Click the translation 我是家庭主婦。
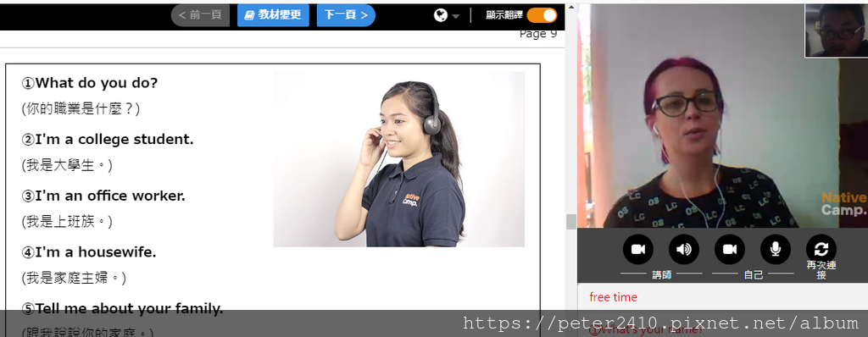This screenshot has width=868, height=337. tap(74, 279)
